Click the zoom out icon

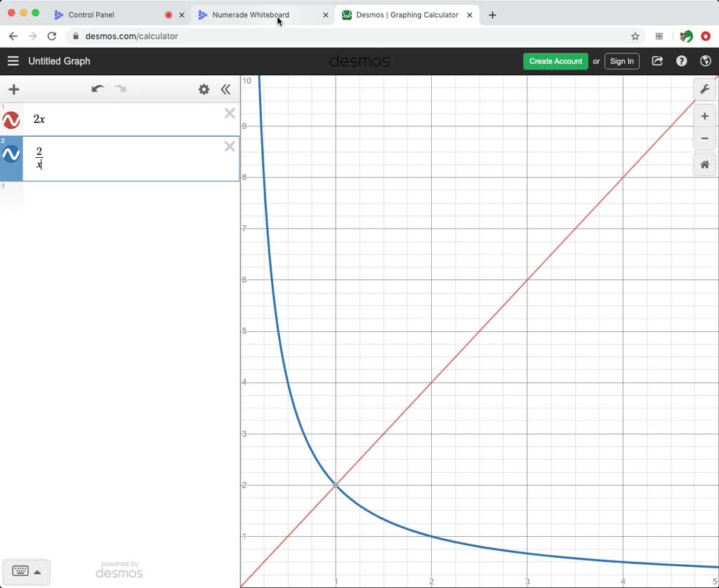point(705,138)
